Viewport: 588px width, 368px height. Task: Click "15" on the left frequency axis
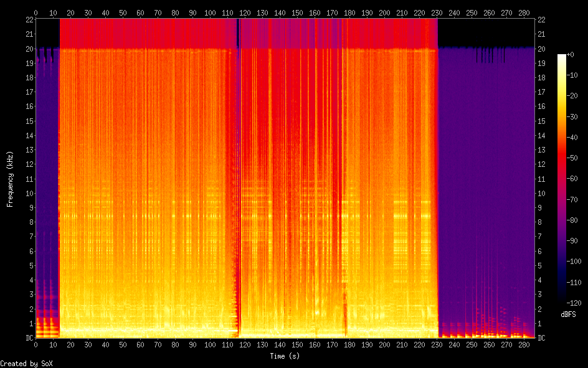pos(30,121)
